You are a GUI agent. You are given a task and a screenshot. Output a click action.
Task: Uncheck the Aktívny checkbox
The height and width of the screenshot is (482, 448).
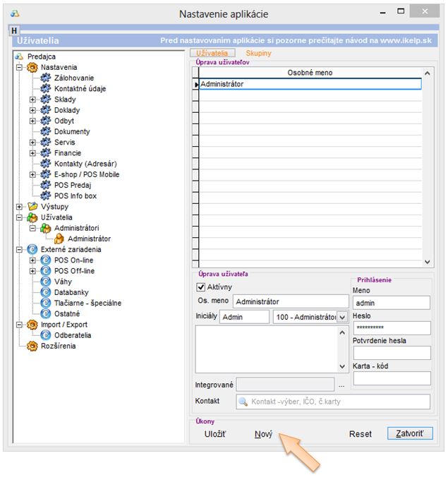(200, 287)
